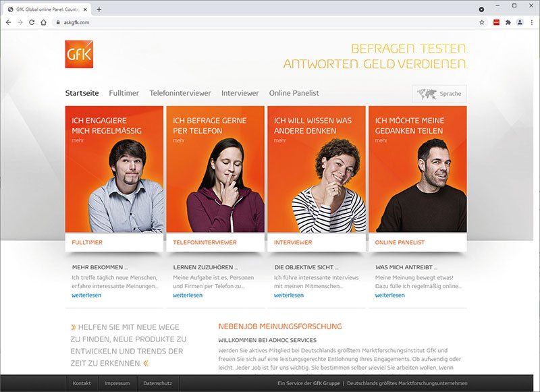The image size is (540, 392).
Task: Click the Mehr bekommen heading
Action: click(x=100, y=267)
